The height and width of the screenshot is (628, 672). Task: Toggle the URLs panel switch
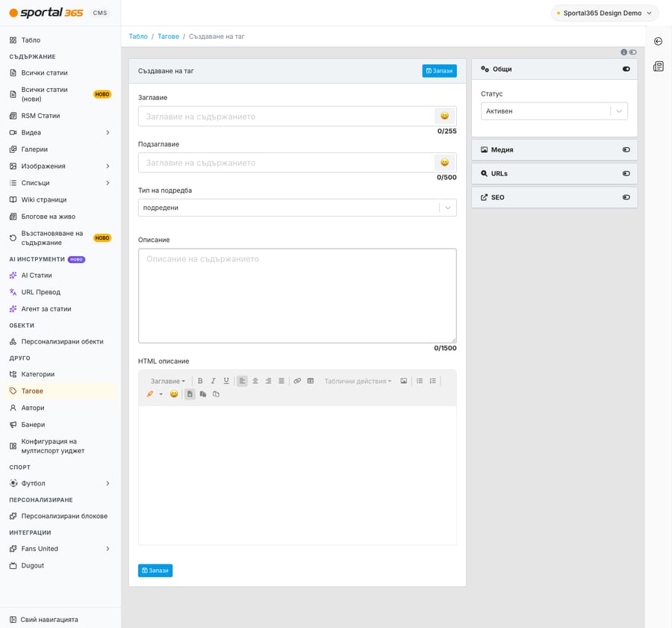[x=626, y=173]
